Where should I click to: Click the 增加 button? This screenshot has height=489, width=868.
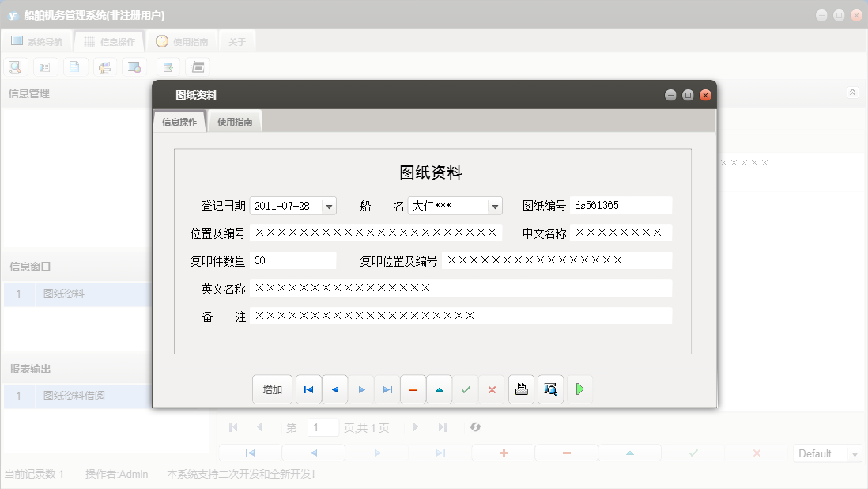(272, 389)
